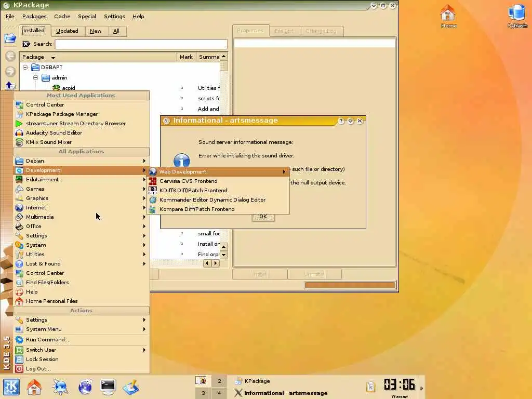
Task: Open KMix Sound Mixer
Action: click(82, 142)
